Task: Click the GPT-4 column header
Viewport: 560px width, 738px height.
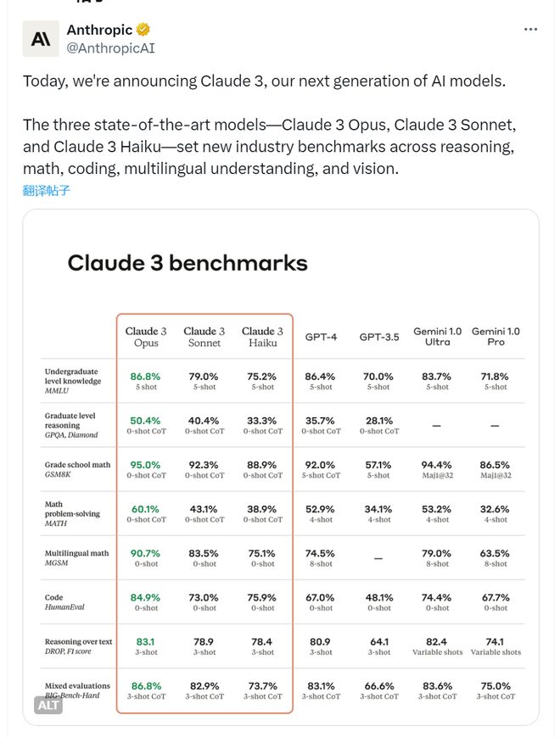Action: click(321, 337)
